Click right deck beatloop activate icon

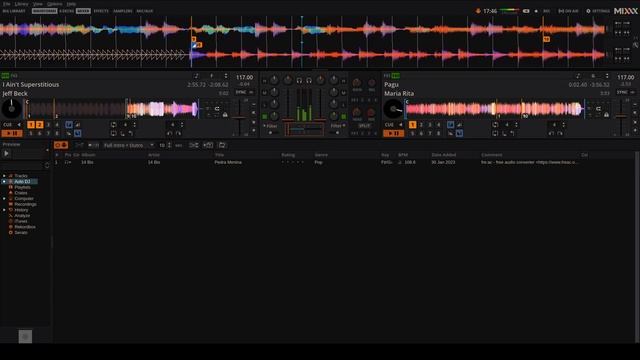pos(495,125)
